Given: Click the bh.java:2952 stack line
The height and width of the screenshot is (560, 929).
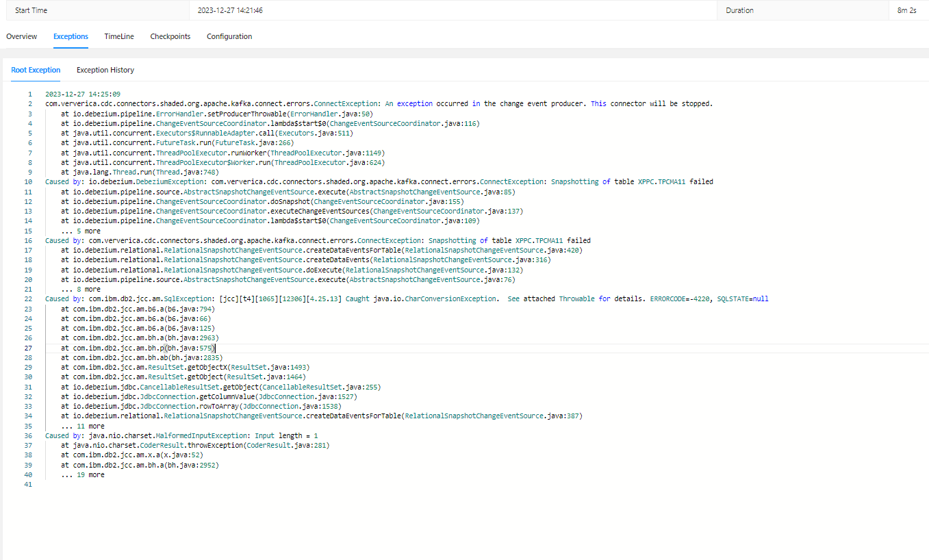Looking at the screenshot, I should (140, 465).
